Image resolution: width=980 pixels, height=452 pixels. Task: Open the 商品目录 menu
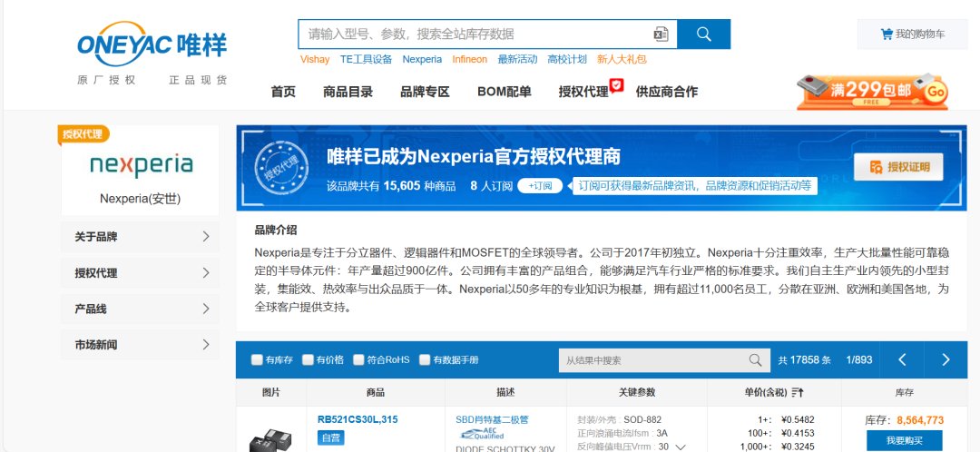348,92
